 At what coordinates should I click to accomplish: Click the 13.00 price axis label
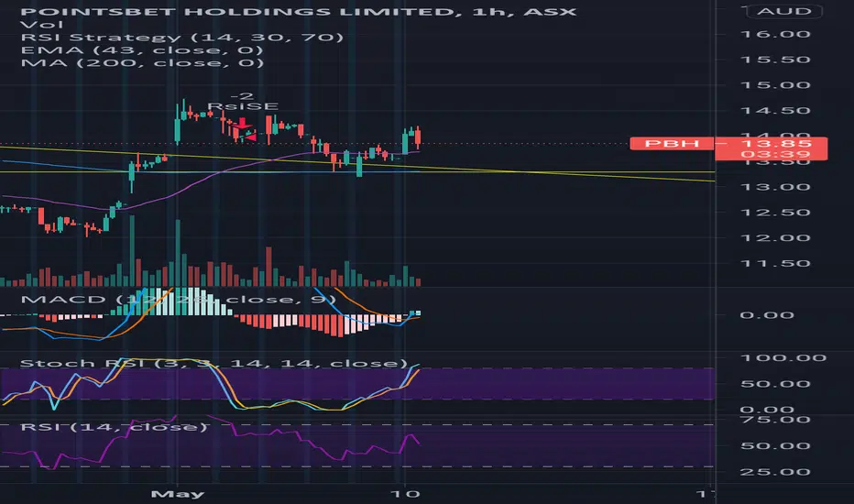775,187
